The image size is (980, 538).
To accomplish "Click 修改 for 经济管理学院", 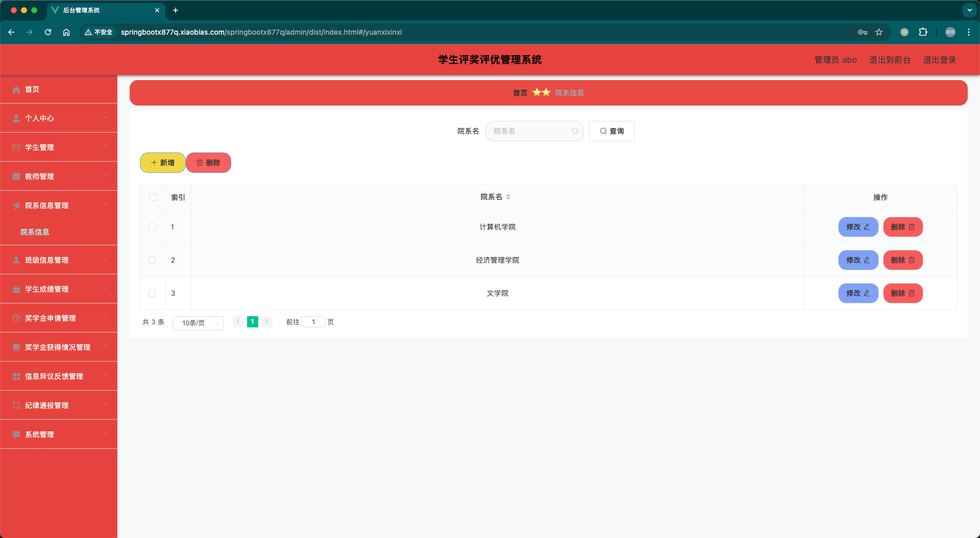I will click(858, 260).
